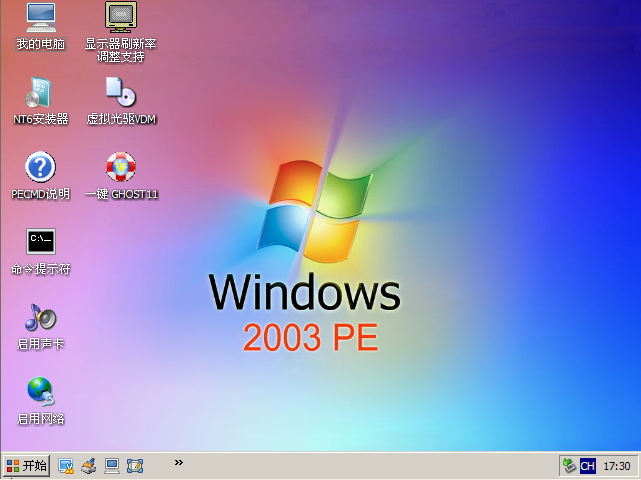The width and height of the screenshot is (641, 480).
Task: Open the 虚拟光驱VDM virtual drive icon
Action: (120, 93)
